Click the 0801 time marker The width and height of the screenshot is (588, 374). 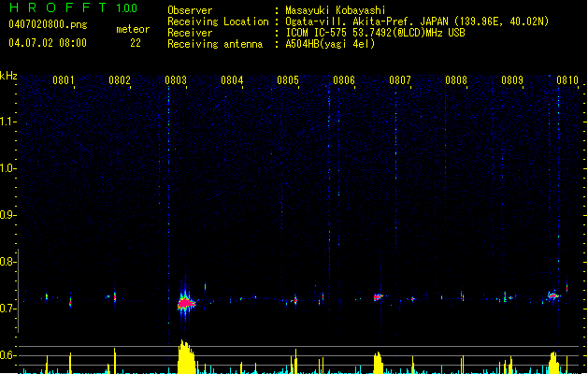tap(64, 80)
